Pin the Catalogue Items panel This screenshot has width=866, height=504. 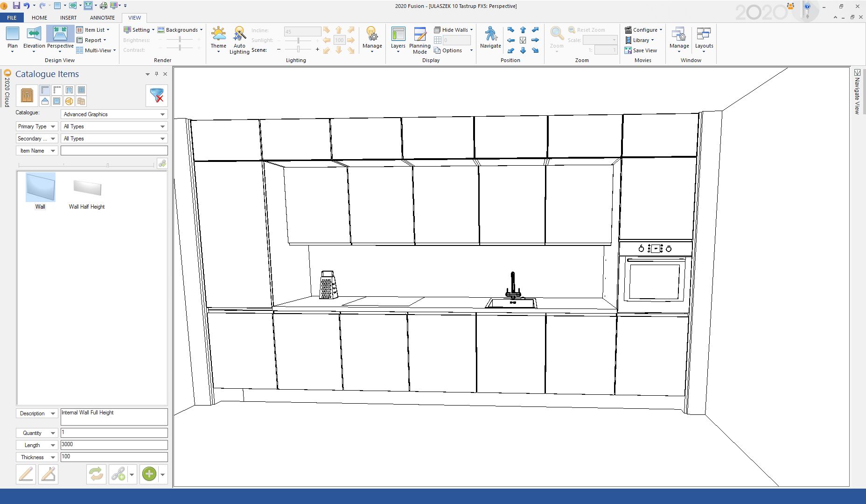(x=156, y=74)
